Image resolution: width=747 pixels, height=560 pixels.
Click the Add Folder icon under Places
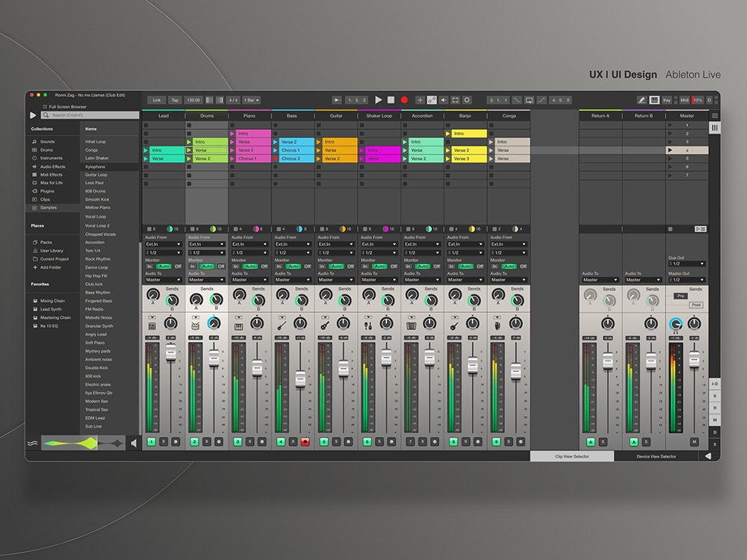(x=34, y=268)
